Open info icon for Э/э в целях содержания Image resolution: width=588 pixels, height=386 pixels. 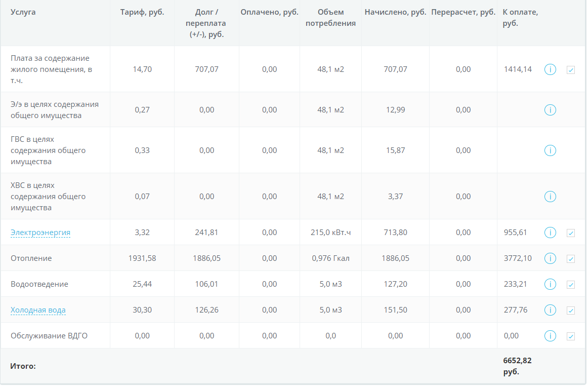[550, 110]
